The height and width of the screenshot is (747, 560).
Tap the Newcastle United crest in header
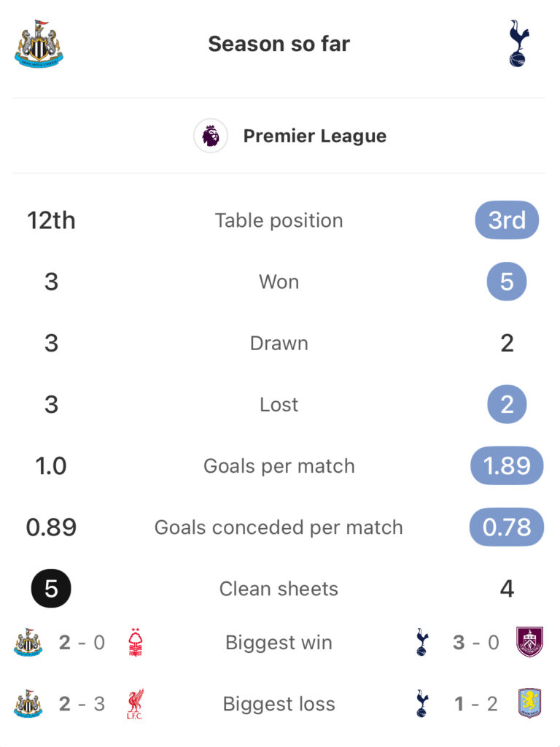pos(38,44)
